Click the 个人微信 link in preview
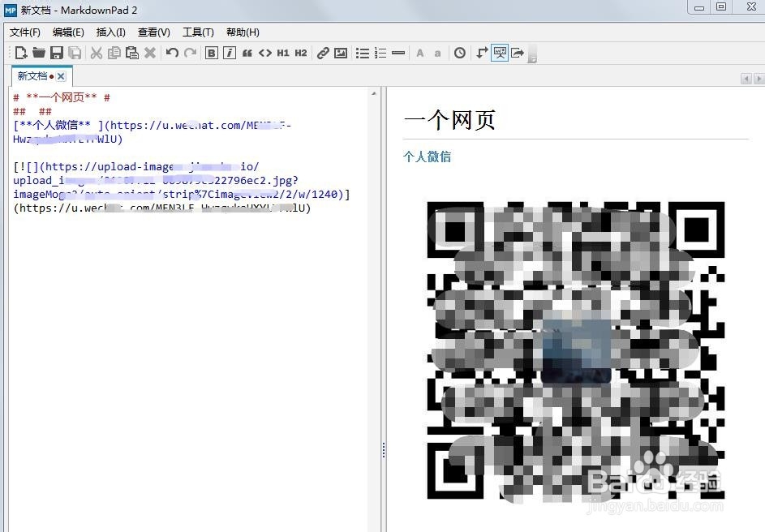765x532 pixels. [x=427, y=157]
